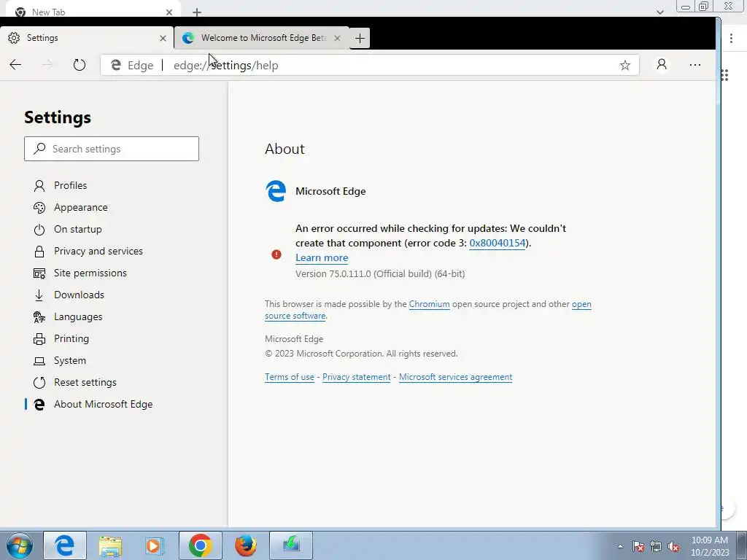Open File Explorer from the taskbar
The image size is (747, 560).
[x=110, y=545]
